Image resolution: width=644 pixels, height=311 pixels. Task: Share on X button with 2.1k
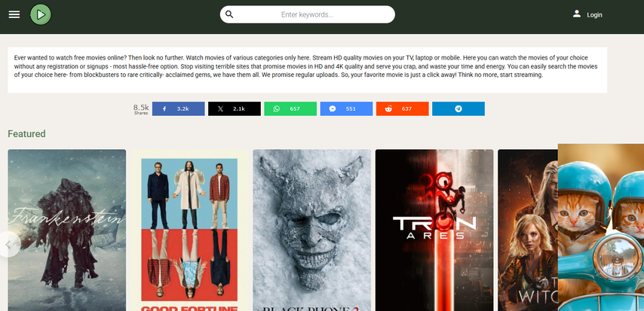click(234, 108)
